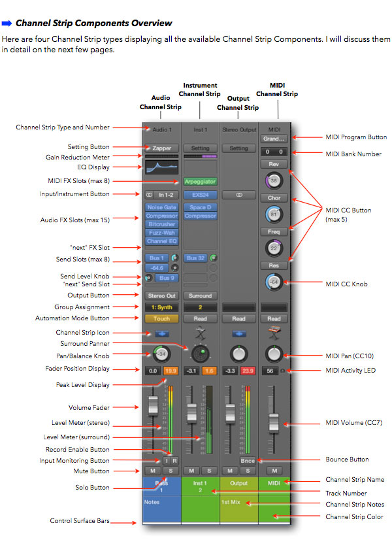Click the MIDI Volume fader
This screenshot has width=392, height=555.
click(x=274, y=422)
